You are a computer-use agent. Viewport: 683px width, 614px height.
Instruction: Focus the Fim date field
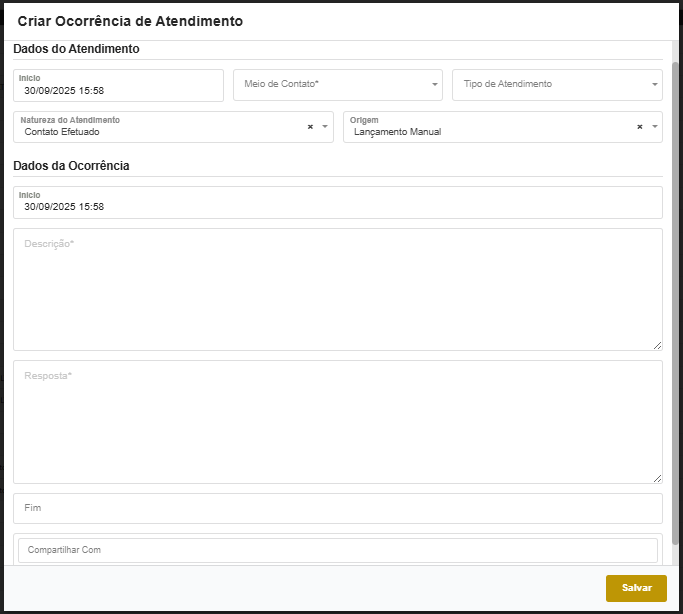(x=338, y=508)
